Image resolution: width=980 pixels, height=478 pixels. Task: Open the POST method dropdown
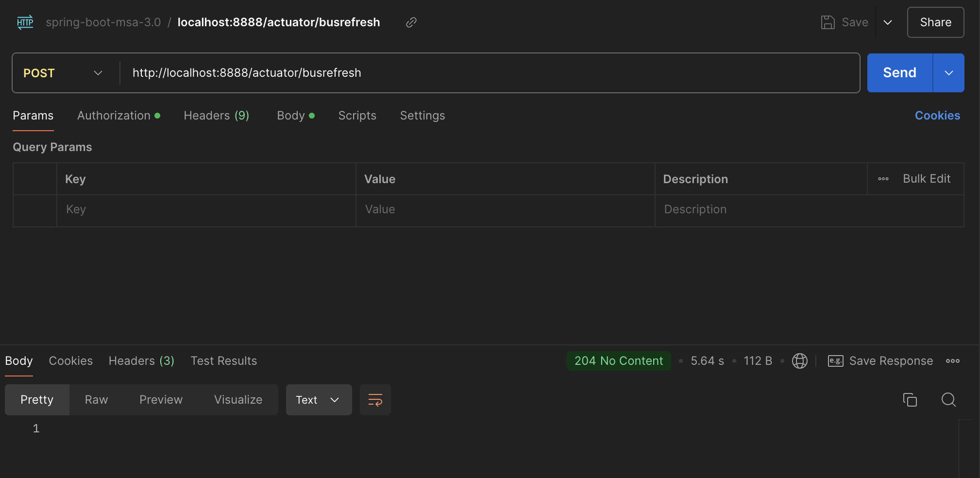[x=63, y=73]
